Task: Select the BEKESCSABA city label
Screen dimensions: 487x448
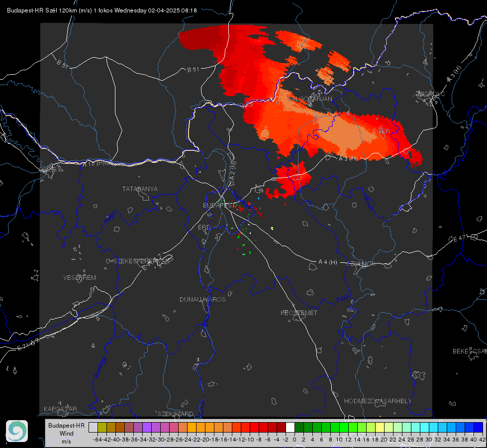Action: coord(470,351)
